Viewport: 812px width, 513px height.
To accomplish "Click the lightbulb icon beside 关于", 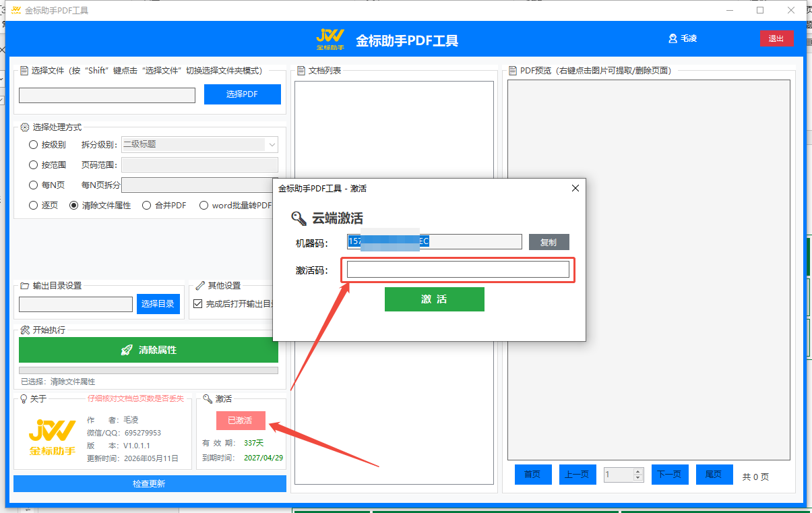I will 24,399.
